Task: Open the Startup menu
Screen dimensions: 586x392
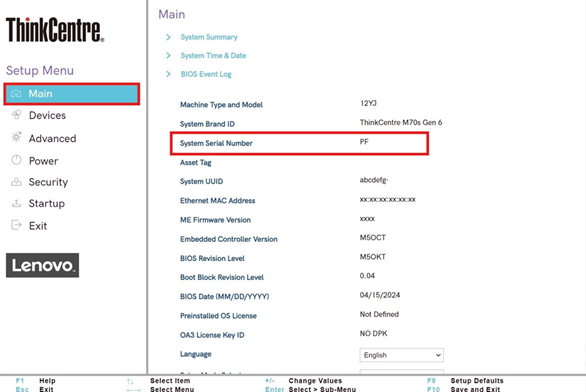Action: 47,204
